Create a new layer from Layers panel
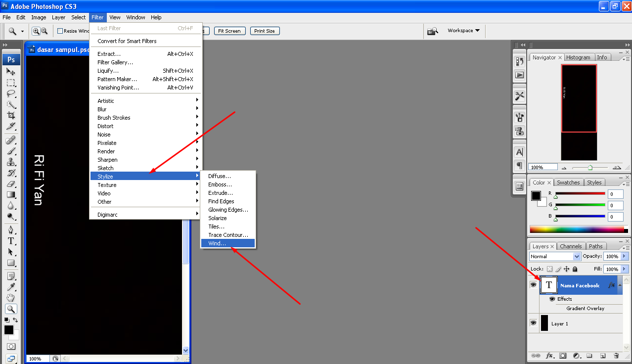The height and width of the screenshot is (364, 632). coord(603,356)
